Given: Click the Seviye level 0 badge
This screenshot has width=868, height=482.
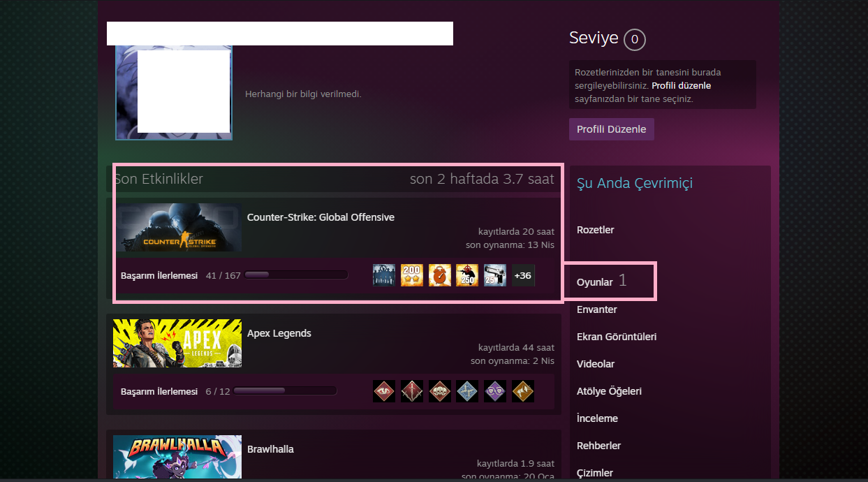Looking at the screenshot, I should [634, 40].
